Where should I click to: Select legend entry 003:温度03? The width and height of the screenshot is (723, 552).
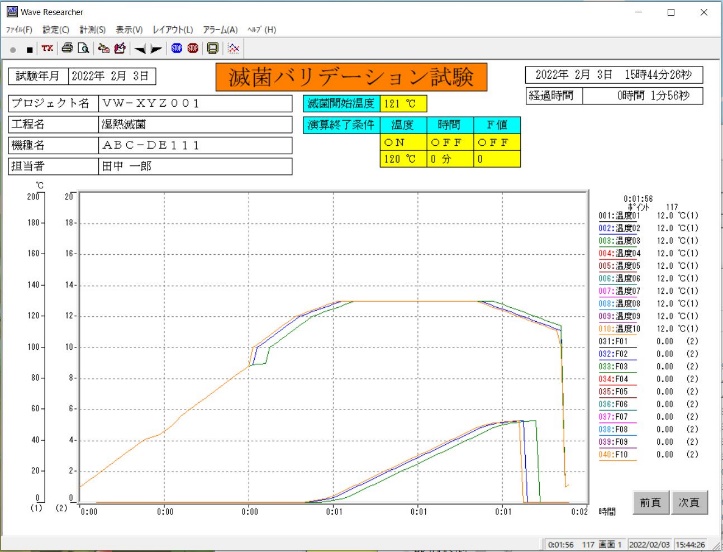click(619, 241)
